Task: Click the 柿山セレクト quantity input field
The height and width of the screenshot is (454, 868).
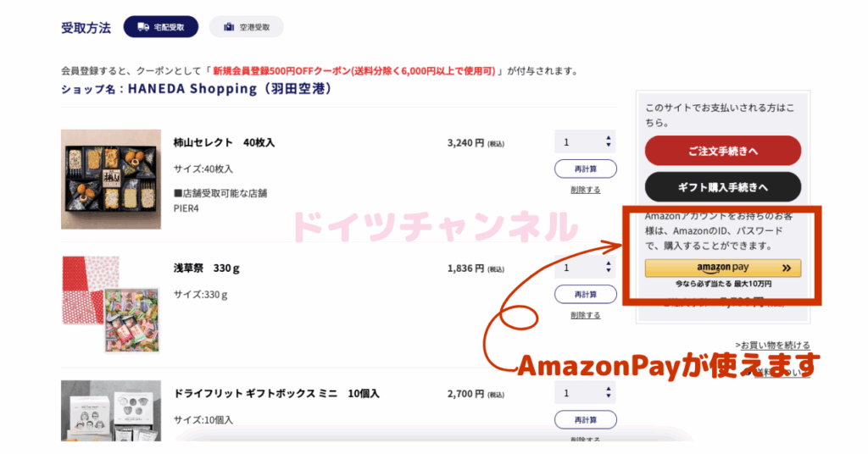Action: coord(580,142)
